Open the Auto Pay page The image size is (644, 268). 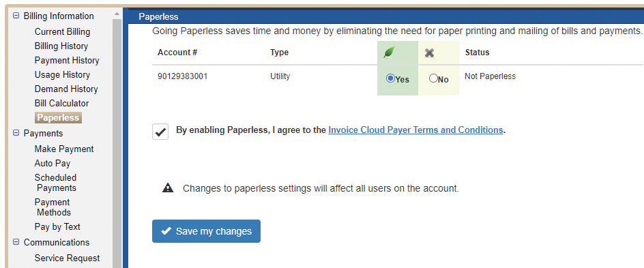click(52, 164)
